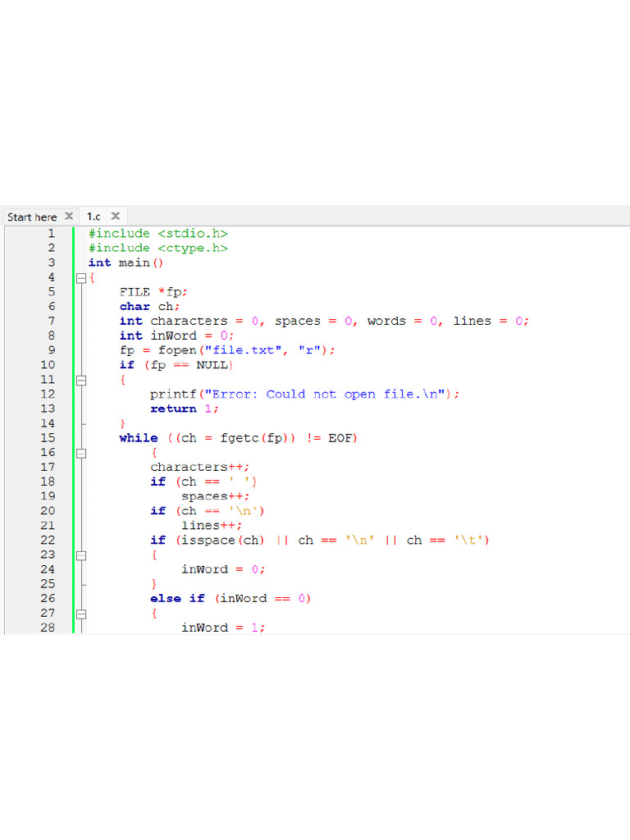Place cursor on '#include <stdio.h>' line
630x840 pixels.
click(158, 234)
